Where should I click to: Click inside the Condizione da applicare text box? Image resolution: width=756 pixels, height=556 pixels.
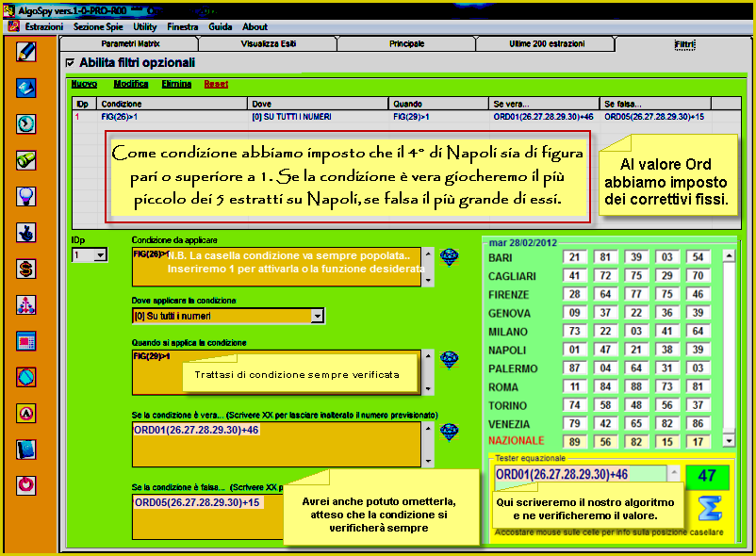277,267
